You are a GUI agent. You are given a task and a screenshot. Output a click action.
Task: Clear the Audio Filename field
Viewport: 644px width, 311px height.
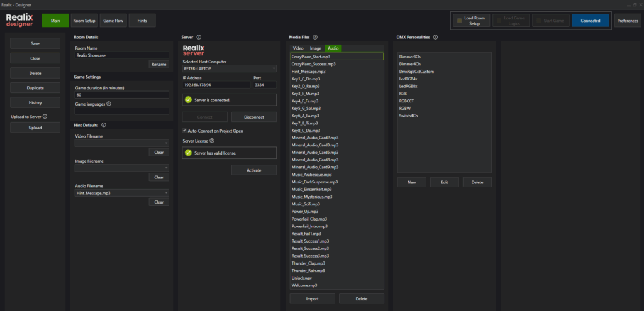coord(158,202)
